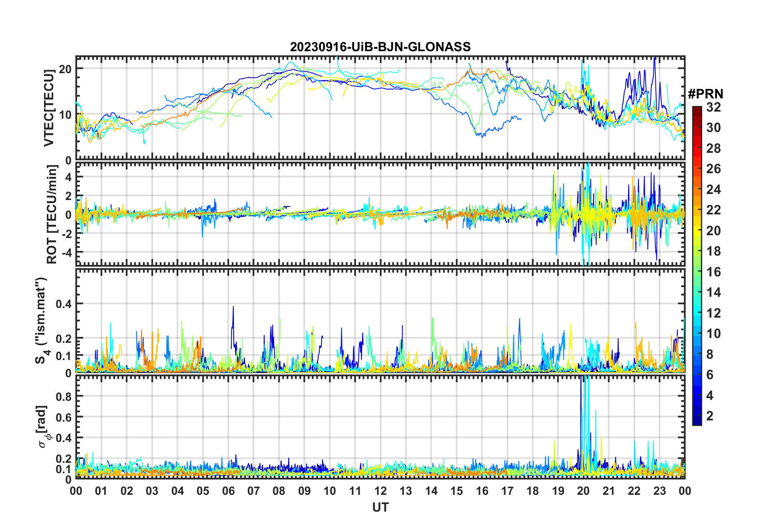This screenshot has width=761, height=532.
Task: Click x-axis tick label 12
Action: tap(380, 491)
